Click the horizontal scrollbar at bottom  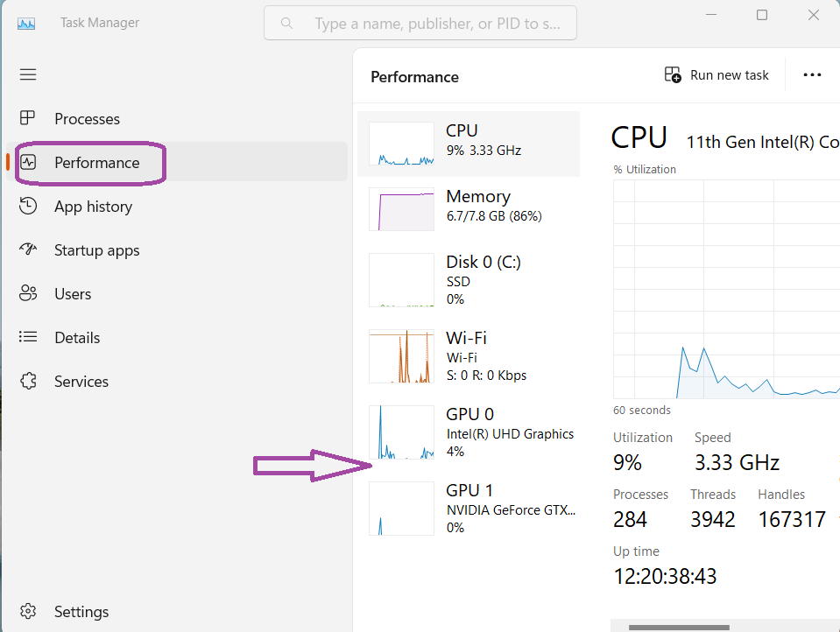679,627
